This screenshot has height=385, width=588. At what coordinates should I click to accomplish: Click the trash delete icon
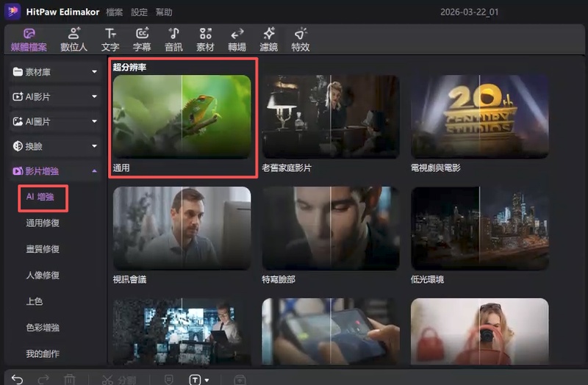tap(70, 379)
